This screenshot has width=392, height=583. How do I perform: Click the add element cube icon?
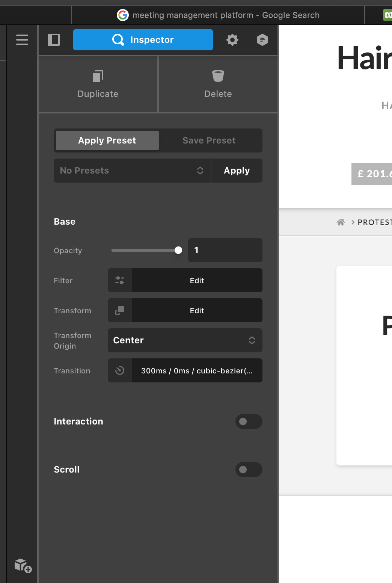point(23,565)
